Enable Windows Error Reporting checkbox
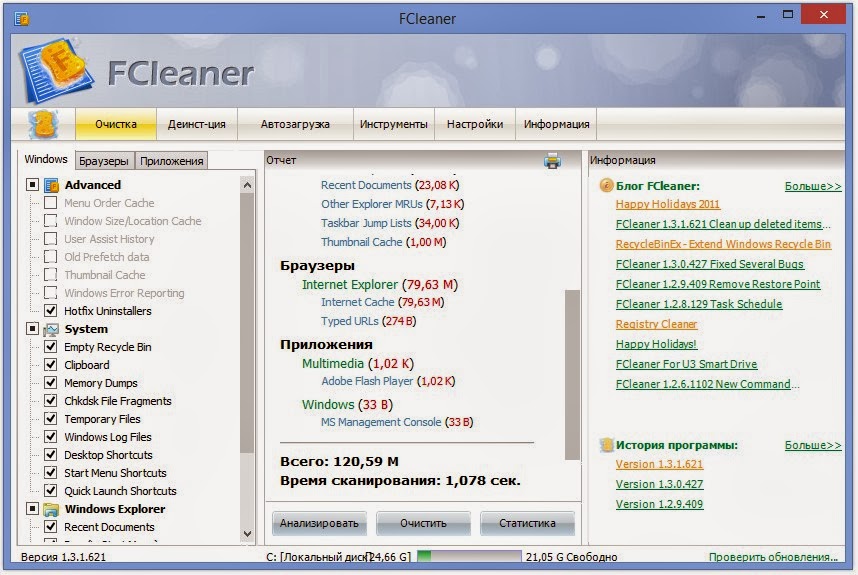The image size is (858, 575). (50, 293)
